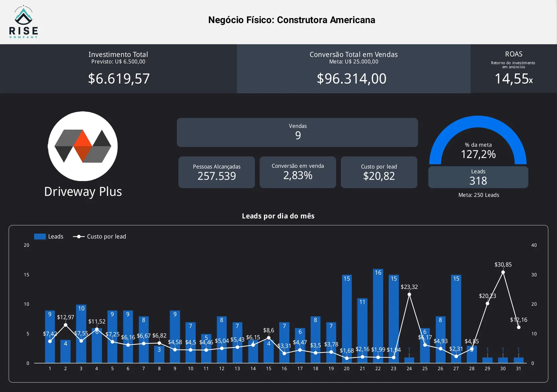Click the Leads por dia do mês chart title
Screen dimensions: 557x392
click(278, 216)
